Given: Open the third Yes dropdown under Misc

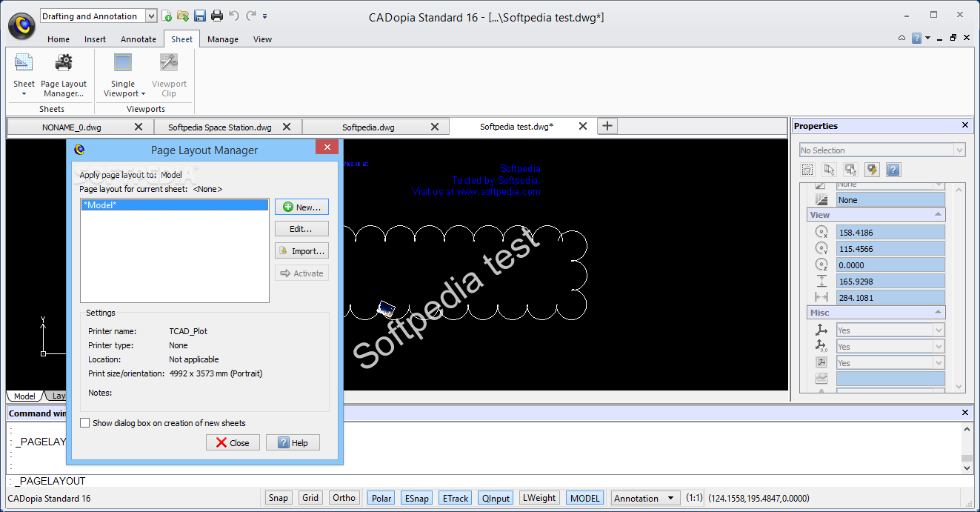Looking at the screenshot, I should [x=890, y=363].
